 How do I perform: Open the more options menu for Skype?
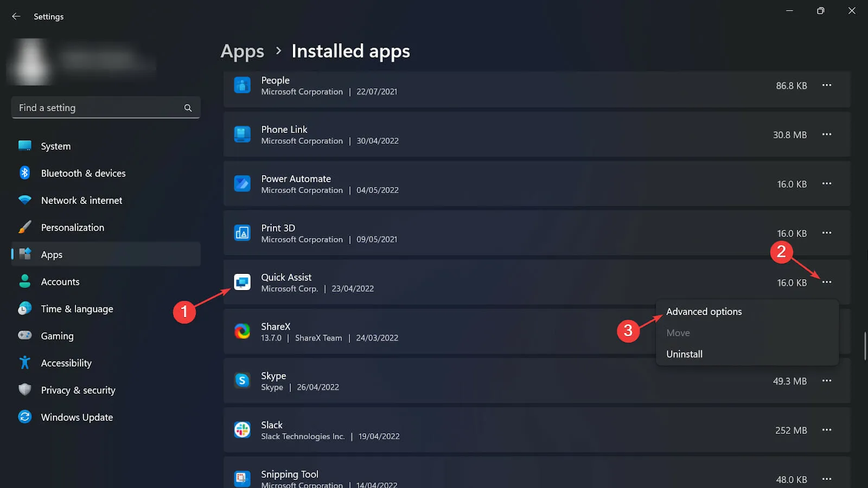(826, 381)
